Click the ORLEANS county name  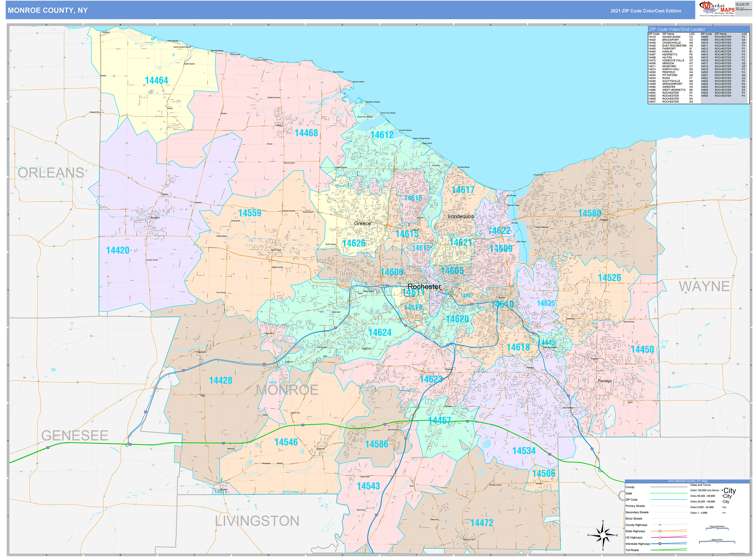click(51, 173)
